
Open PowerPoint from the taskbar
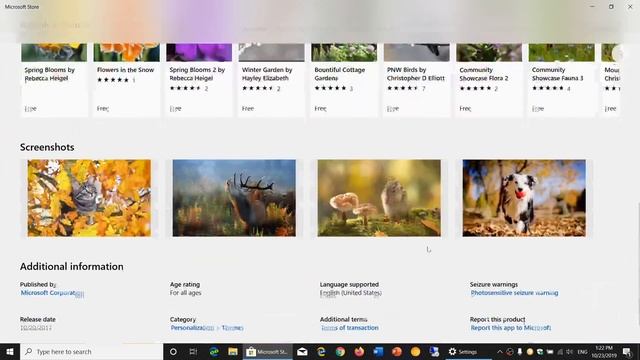click(397, 351)
